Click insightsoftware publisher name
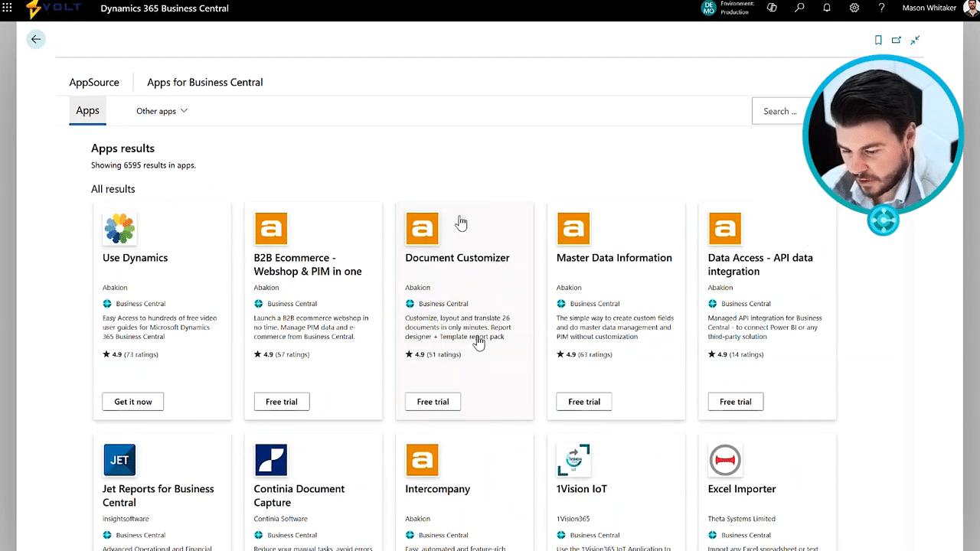Screen dimensions: 980x551 coord(124,519)
